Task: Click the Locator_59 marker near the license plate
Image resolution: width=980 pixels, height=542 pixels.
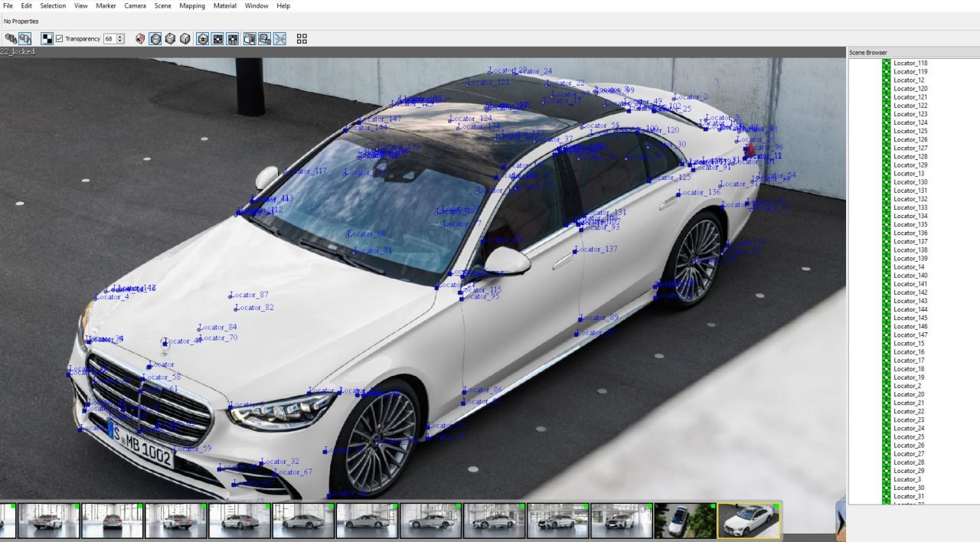Action: (x=192, y=449)
